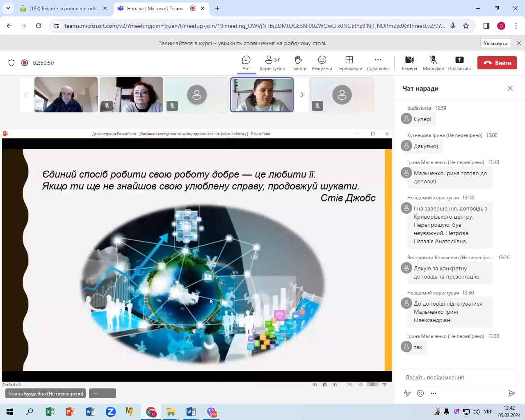525x420 pixels.
Task: Close the meeting chat panel
Action: click(x=510, y=88)
